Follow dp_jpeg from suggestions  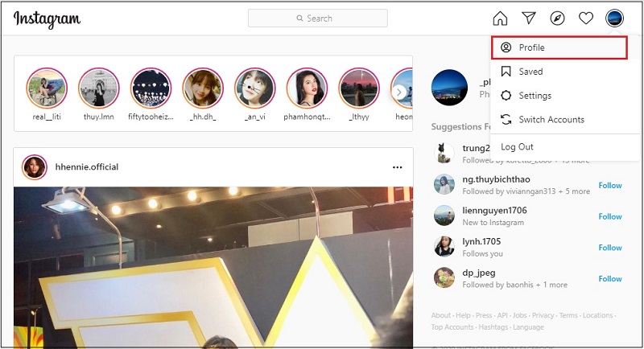pyautogui.click(x=609, y=279)
